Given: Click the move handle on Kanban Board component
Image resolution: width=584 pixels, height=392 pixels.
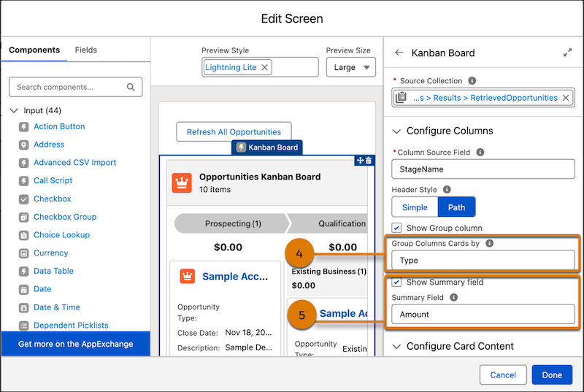Looking at the screenshot, I should pyautogui.click(x=360, y=161).
